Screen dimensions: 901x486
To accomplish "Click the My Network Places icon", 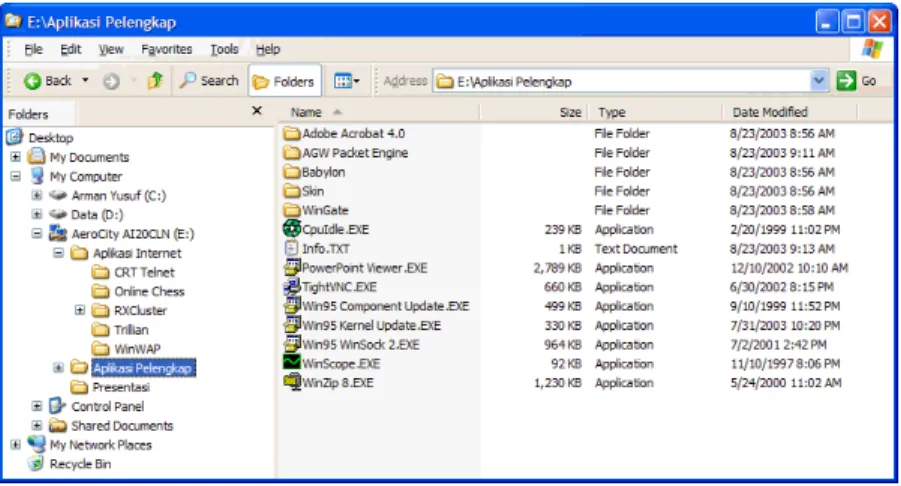I will 37,444.
